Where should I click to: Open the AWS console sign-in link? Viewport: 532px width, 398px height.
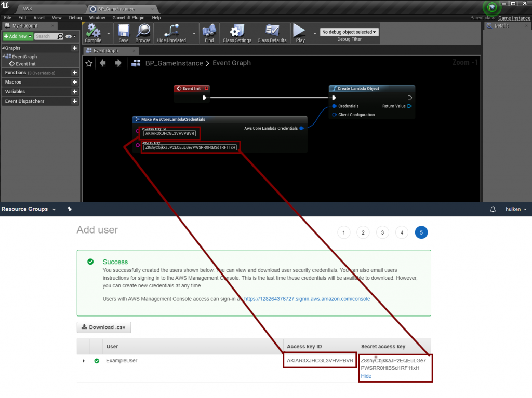click(x=307, y=299)
